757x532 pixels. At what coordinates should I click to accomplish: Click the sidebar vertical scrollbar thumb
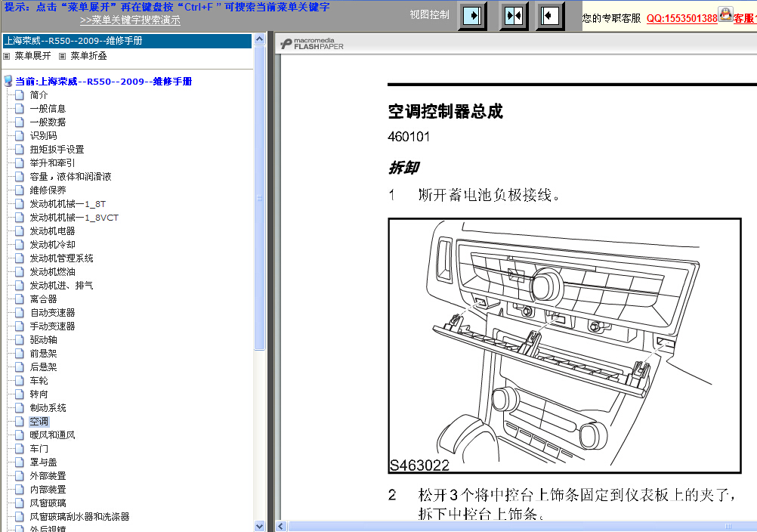point(260,197)
